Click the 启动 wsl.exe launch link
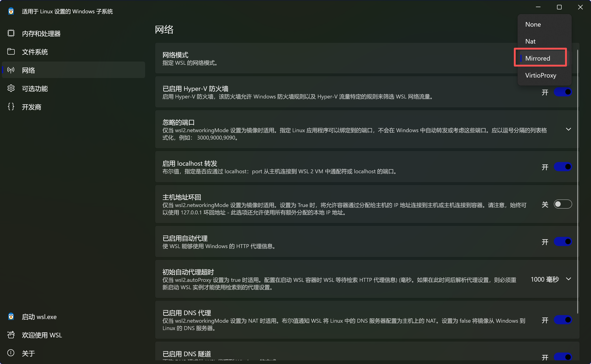This screenshot has width=591, height=364. [x=39, y=316]
